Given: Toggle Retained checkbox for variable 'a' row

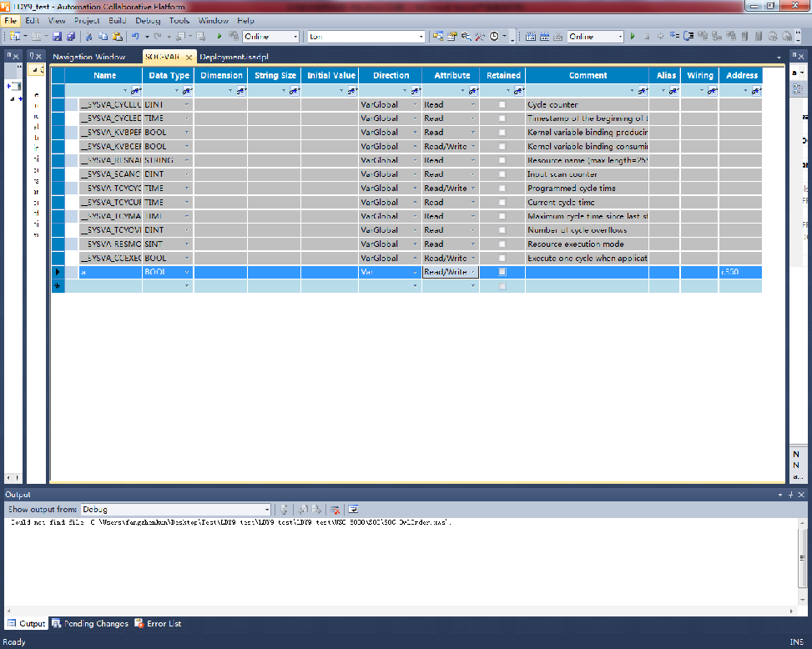Looking at the screenshot, I should (502, 272).
